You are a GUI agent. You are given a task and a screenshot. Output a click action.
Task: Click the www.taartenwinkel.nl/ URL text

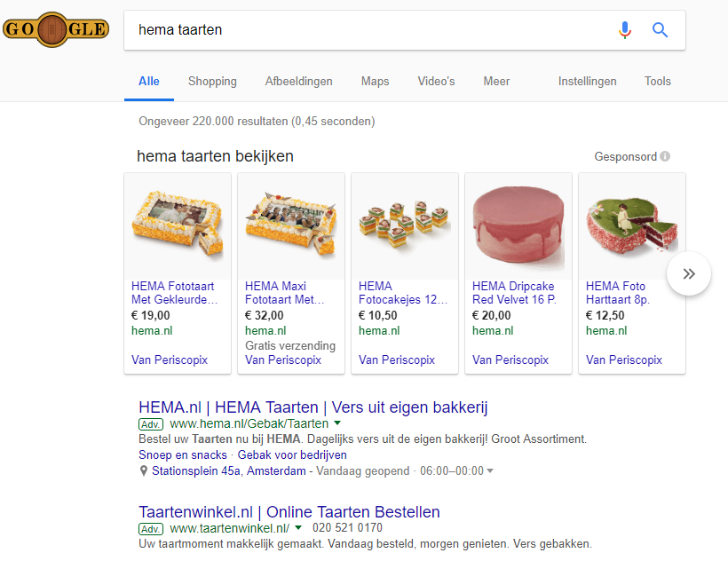[230, 528]
